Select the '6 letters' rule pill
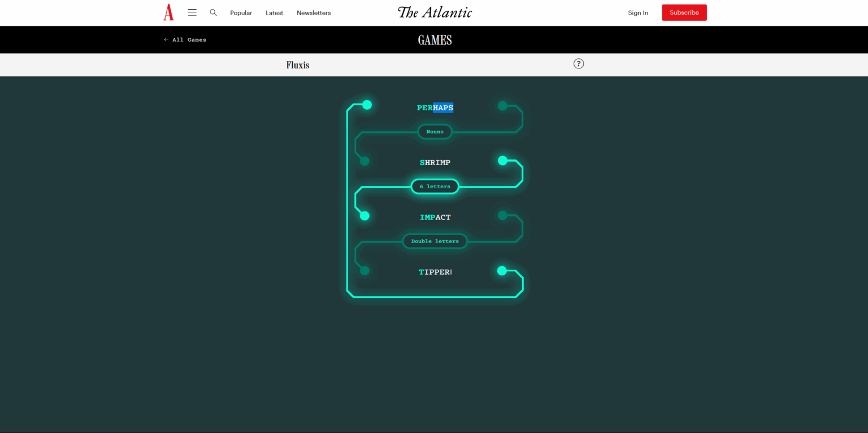 (435, 187)
